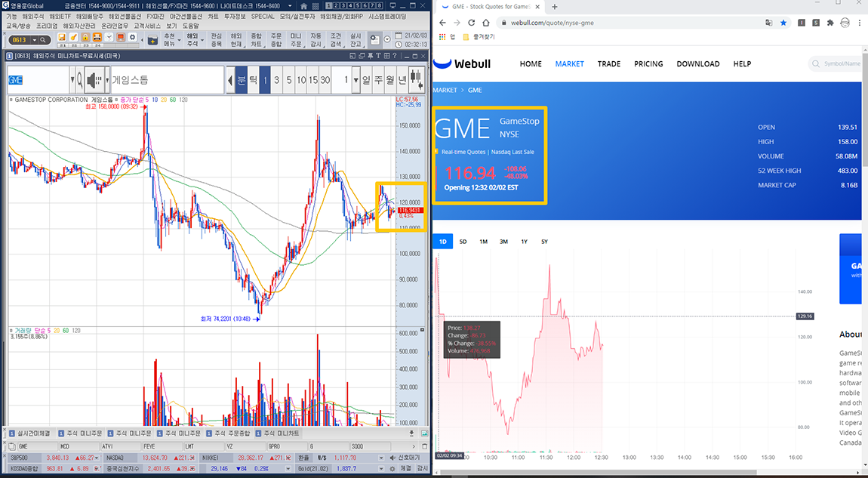
Task: Click the TRADE link on Webull
Action: 609,63
